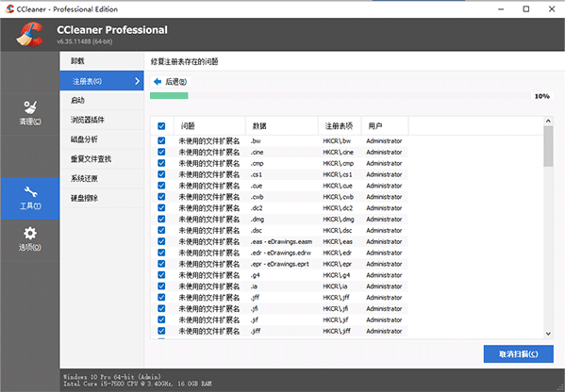Image resolution: width=565 pixels, height=392 pixels.
Task: Maximize the CCleaner window
Action: [x=526, y=9]
